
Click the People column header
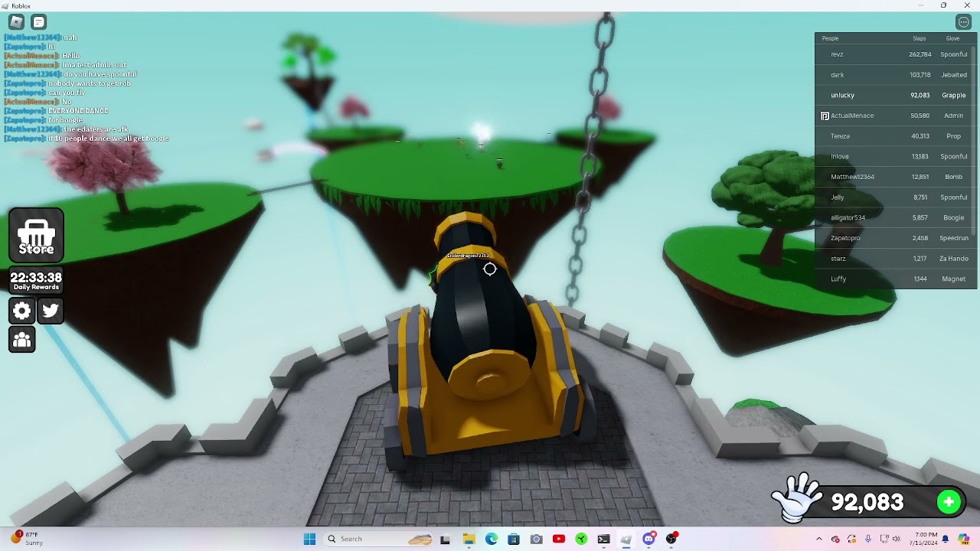[x=830, y=38]
